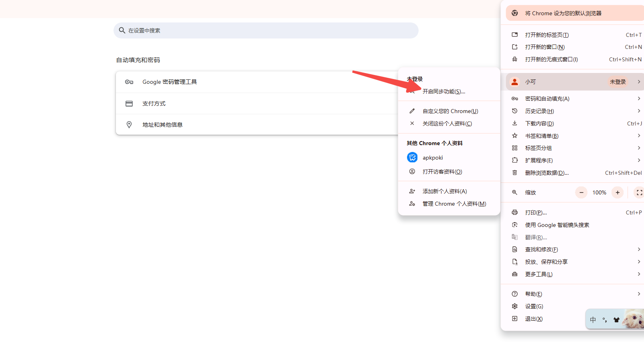Click the Chrome logo icon in default browser banner
644x352 pixels.
click(515, 13)
